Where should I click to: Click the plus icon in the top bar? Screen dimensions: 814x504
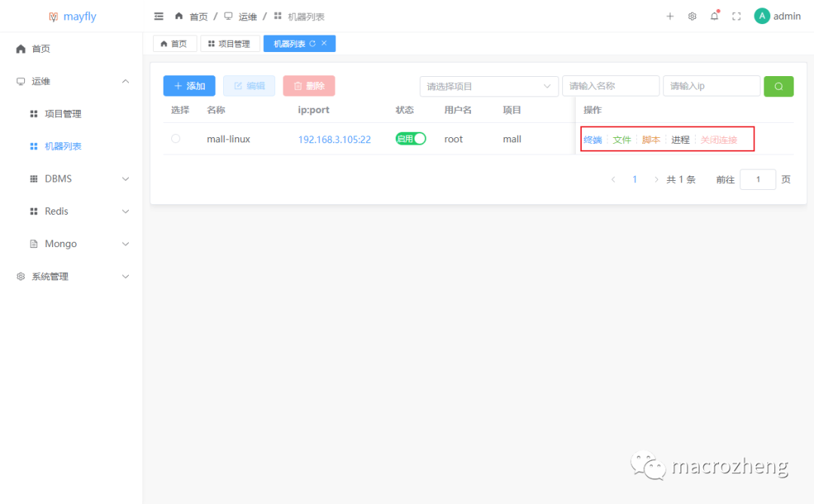(669, 16)
